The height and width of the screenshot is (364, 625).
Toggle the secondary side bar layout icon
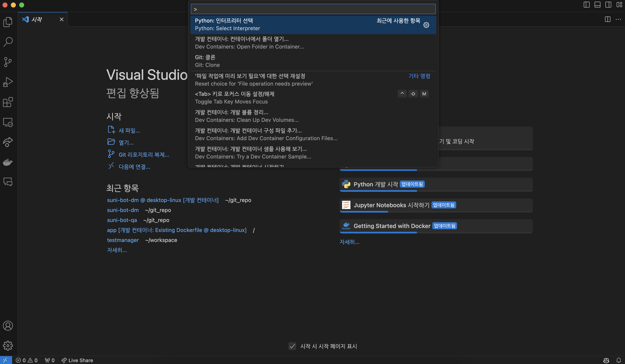(x=608, y=5)
